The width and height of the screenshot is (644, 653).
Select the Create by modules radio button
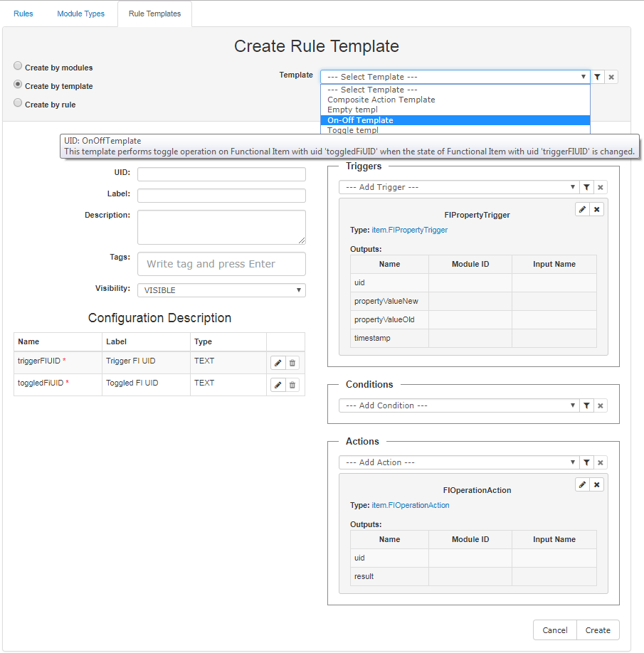tap(17, 65)
